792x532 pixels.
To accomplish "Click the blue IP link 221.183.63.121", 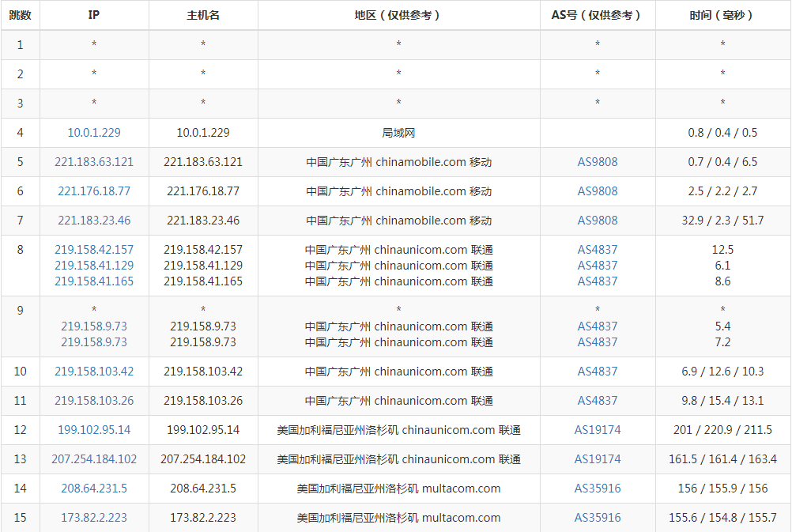I will (x=94, y=162).
